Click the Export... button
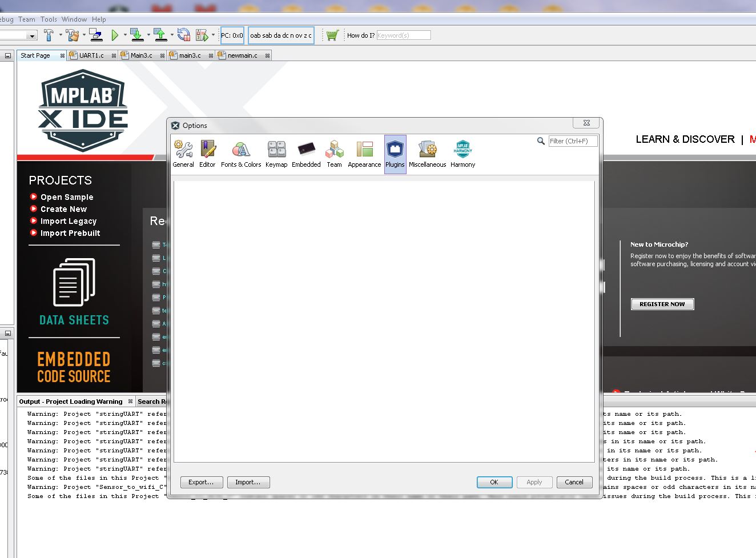 201,482
